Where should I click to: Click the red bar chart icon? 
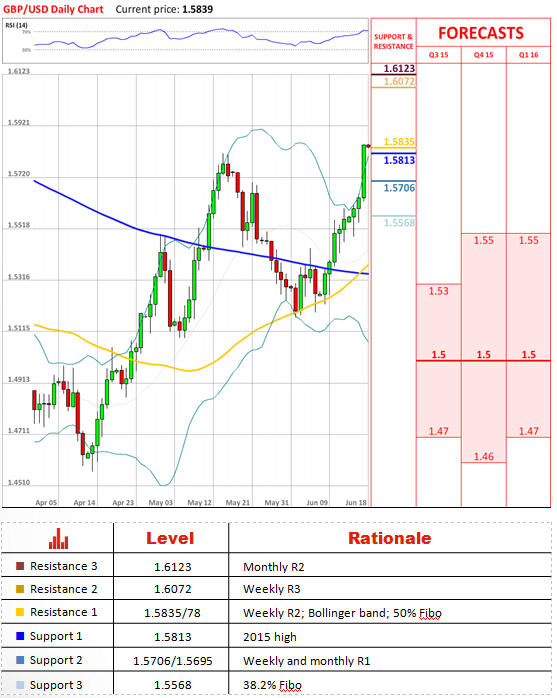click(x=58, y=539)
